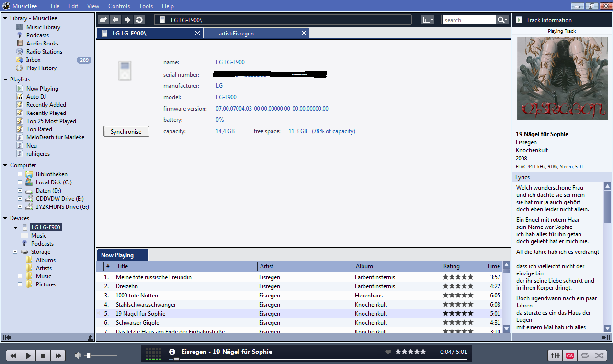This screenshot has height=364, width=613.
Task: Open the Recently Added playlist
Action: 46,105
